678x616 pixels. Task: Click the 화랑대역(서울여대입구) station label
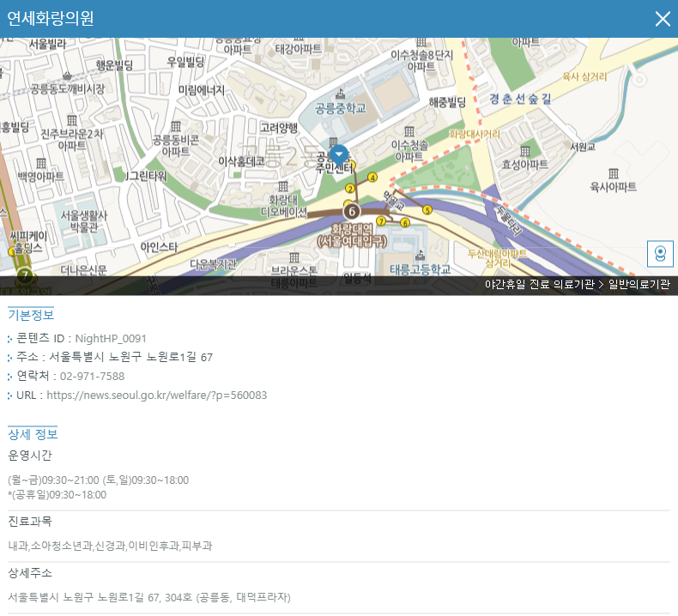pyautogui.click(x=352, y=235)
